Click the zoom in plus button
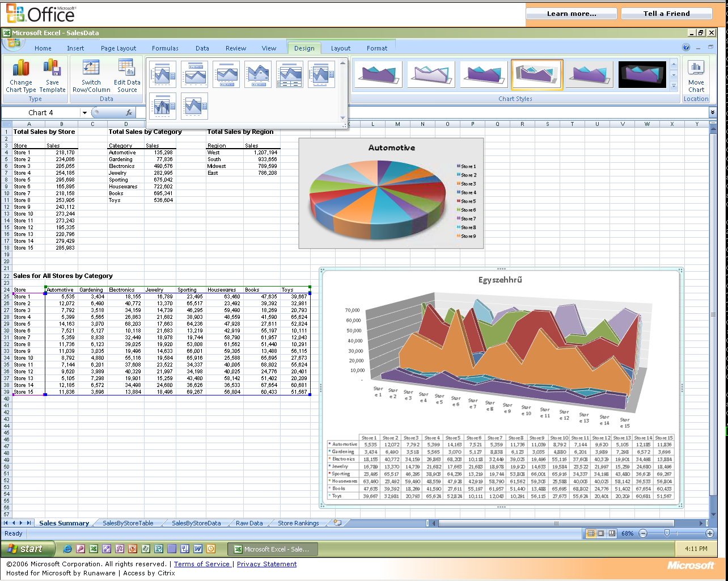The height and width of the screenshot is (581, 728). pos(709,533)
